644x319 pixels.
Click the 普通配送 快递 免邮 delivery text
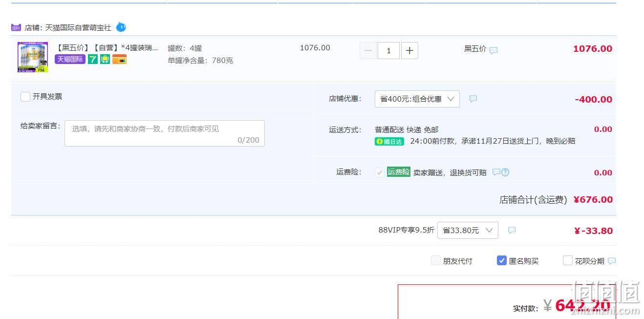(407, 130)
